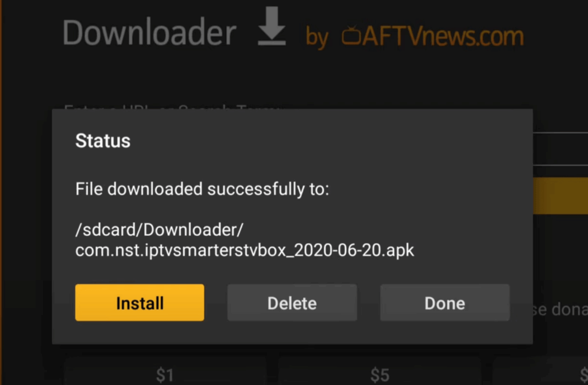Click the download arrow icon beside Downloader

[272, 26]
